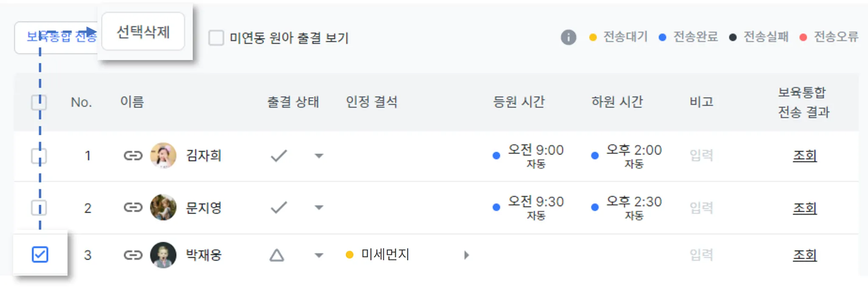The image size is (868, 287).
Task: Click 박재웅's triangle attendance status icon
Action: [277, 255]
